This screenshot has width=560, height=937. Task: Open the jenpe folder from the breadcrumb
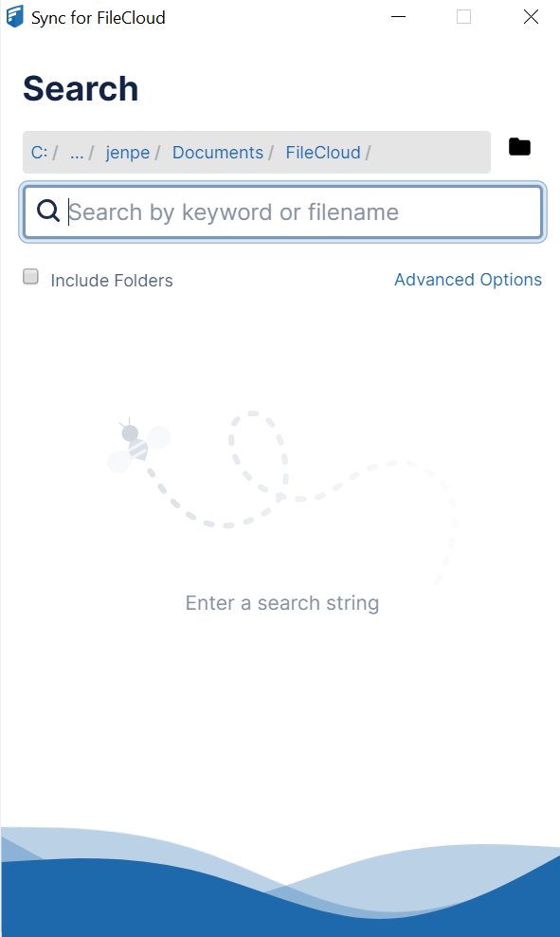128,152
